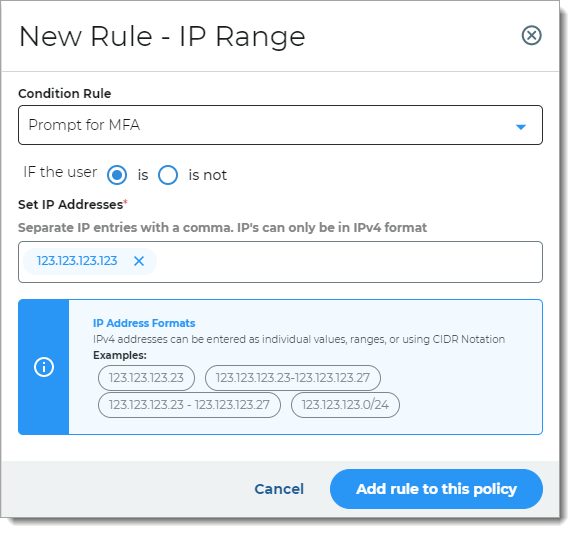Open the Condition Rule dropdown
Viewport: 575px width, 533px height.
point(280,125)
